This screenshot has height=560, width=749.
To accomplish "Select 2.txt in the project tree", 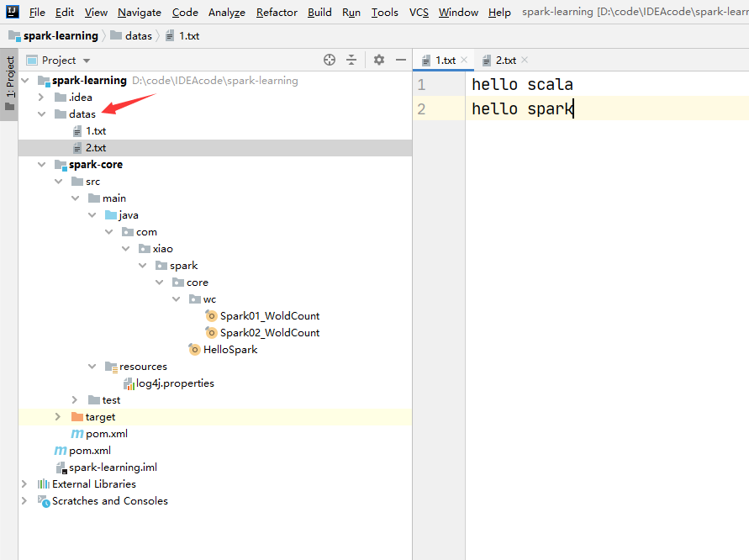I will tap(96, 148).
